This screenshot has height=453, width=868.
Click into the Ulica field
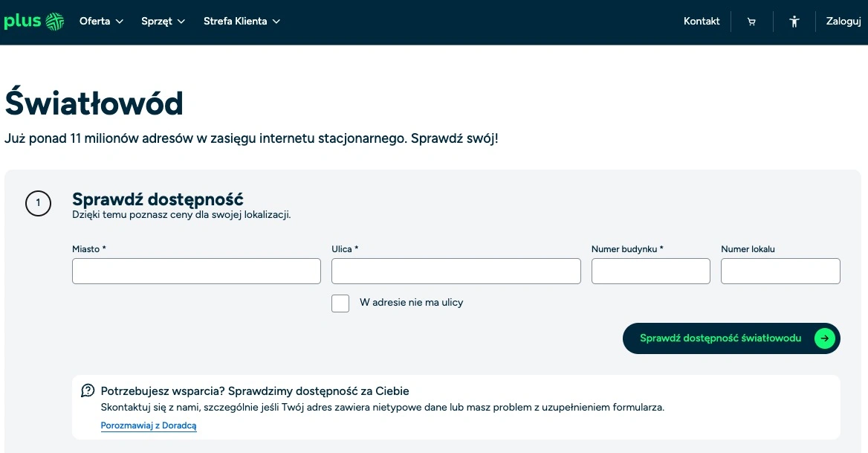pos(456,272)
